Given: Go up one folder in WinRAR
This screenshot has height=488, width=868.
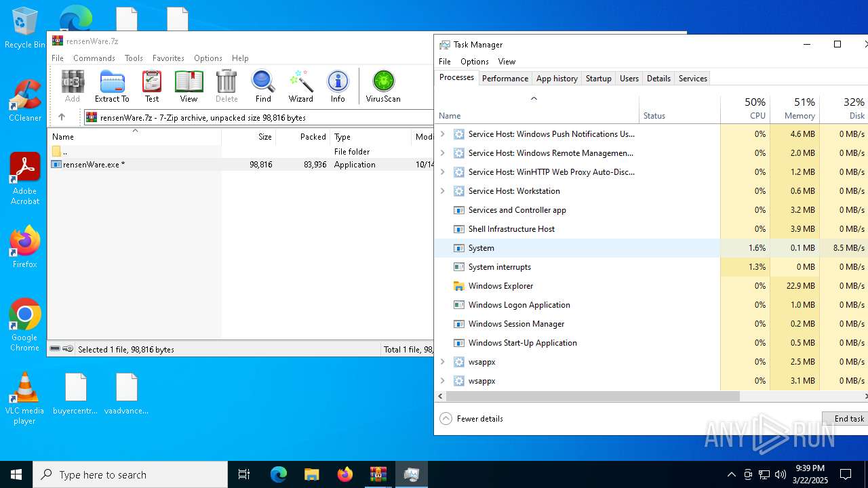Looking at the screenshot, I should pyautogui.click(x=62, y=117).
